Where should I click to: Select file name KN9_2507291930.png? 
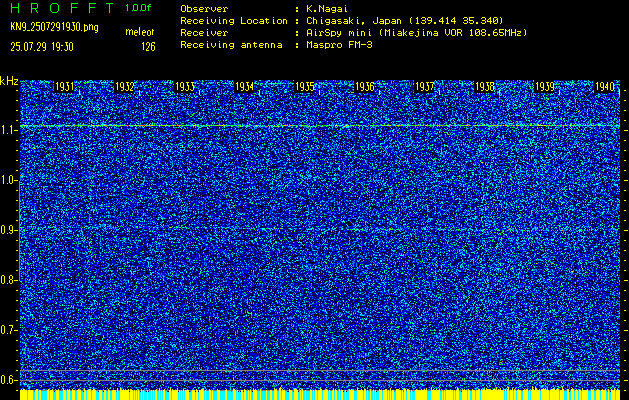tap(54, 27)
